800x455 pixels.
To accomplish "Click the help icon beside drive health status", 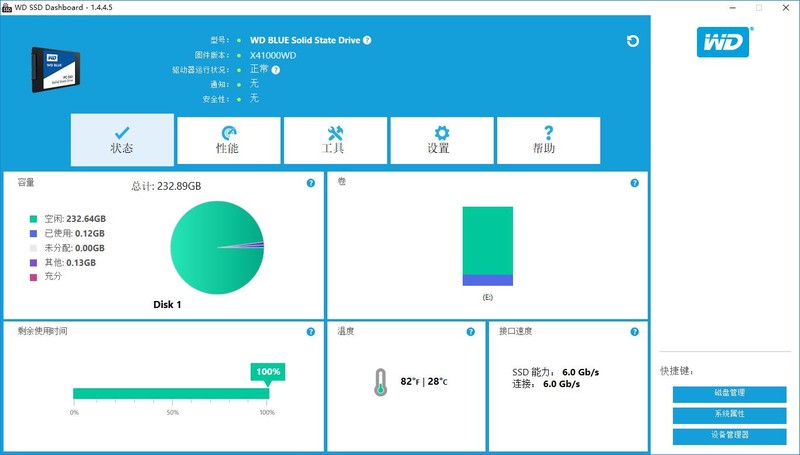I will click(276, 70).
